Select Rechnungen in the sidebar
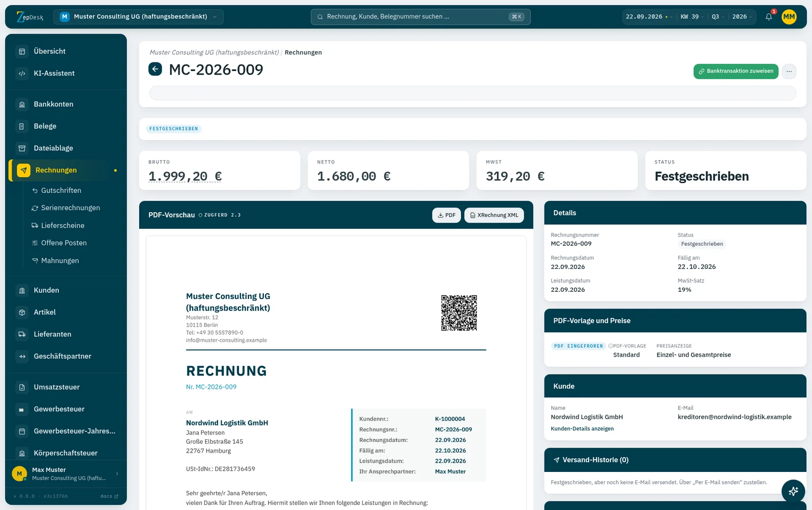 tap(66, 170)
